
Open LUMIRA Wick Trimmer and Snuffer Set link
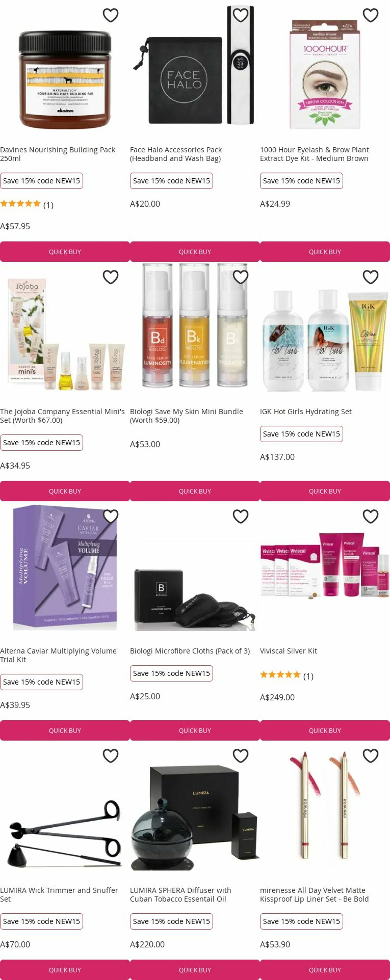59,894
